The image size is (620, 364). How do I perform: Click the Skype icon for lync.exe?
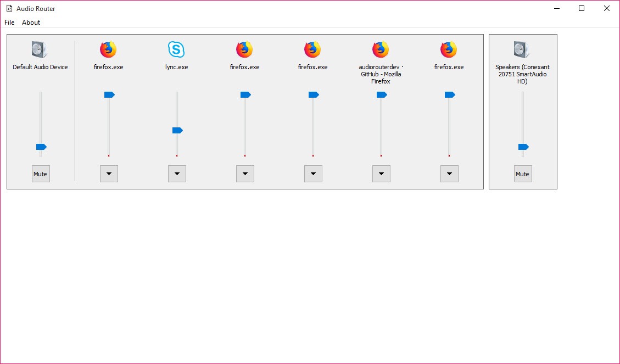tap(176, 50)
